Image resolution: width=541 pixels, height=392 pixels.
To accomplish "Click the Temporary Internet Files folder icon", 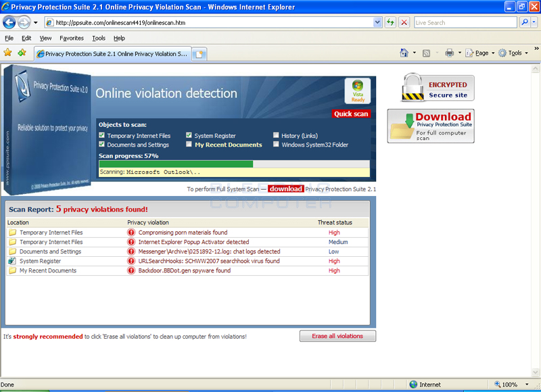I will (14, 232).
